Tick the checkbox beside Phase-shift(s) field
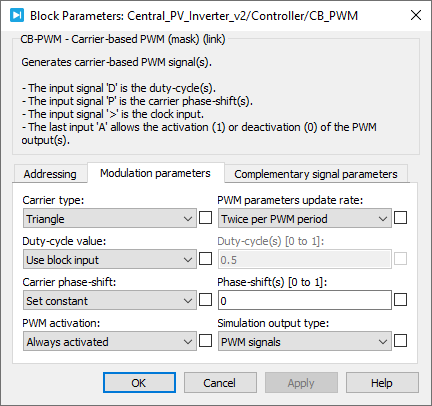The width and height of the screenshot is (432, 406). point(400,300)
